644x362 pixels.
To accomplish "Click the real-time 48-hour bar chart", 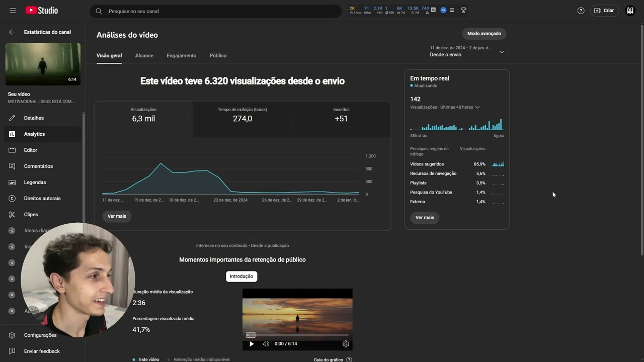I will tap(457, 125).
